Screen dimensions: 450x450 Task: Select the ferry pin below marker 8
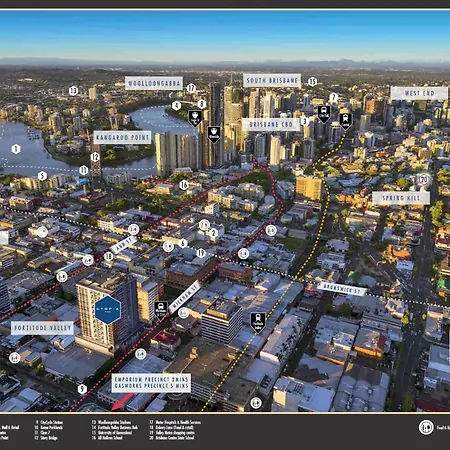pos(195,118)
